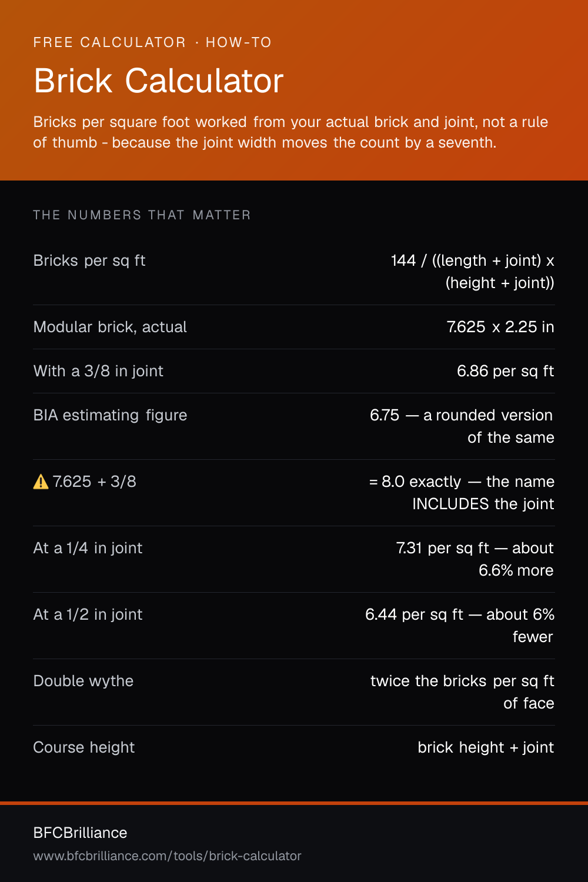Viewport: 588px width, 882px height.
Task: Click the 6.86 per sq ft value
Action: (x=506, y=371)
